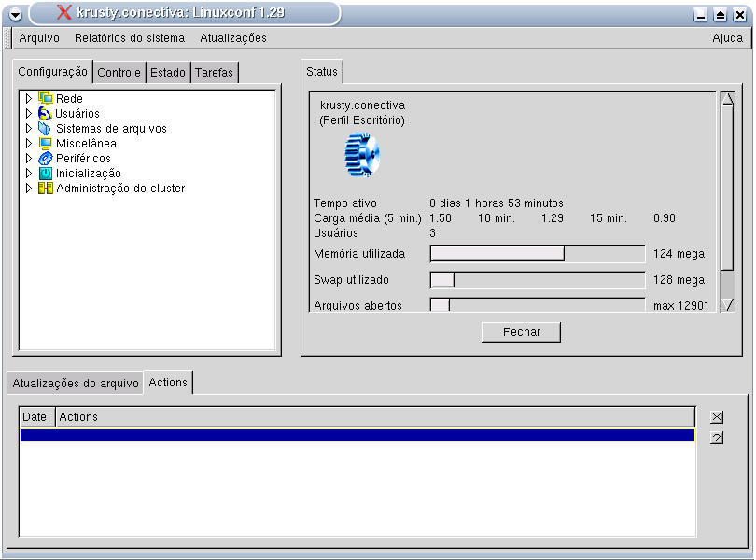Select the Actions bottom tab
This screenshot has width=756, height=560.
[168, 382]
